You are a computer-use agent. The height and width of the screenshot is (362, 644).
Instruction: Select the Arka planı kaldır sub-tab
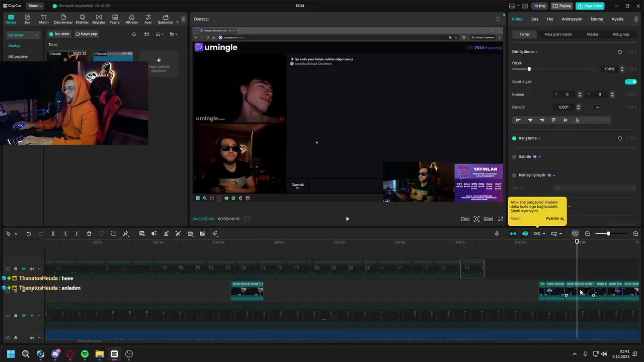(558, 34)
